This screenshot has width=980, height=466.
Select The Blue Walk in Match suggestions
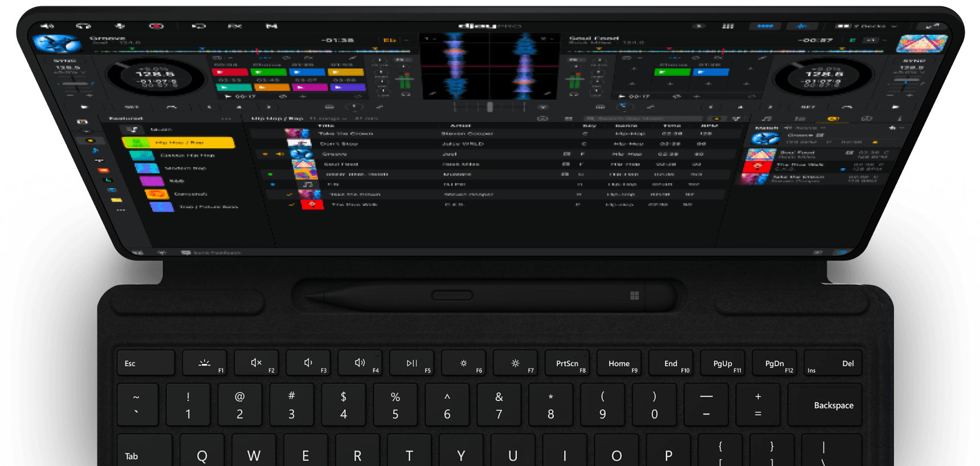(815, 167)
